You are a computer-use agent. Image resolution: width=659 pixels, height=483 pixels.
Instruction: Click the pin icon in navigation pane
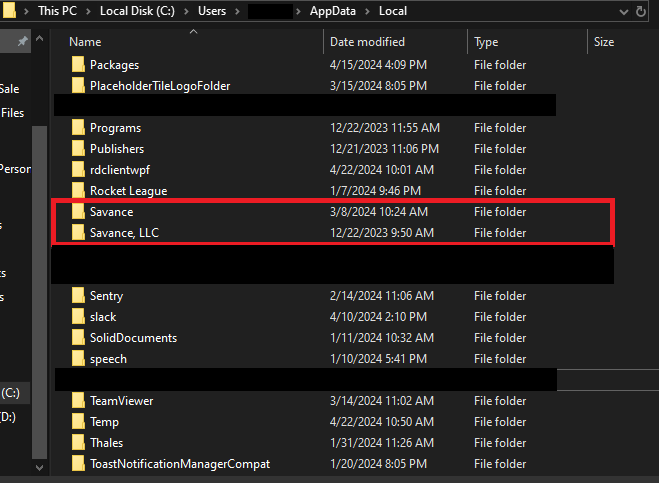(22, 41)
